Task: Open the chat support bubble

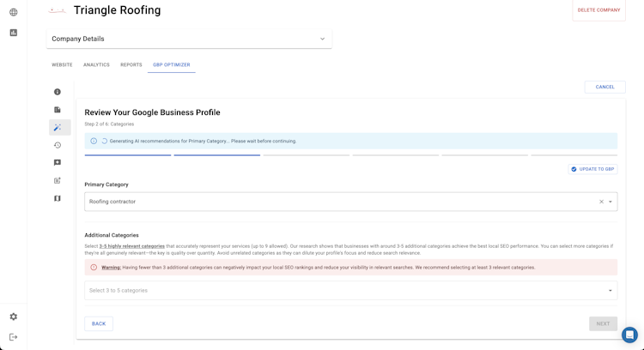Action: click(x=629, y=335)
